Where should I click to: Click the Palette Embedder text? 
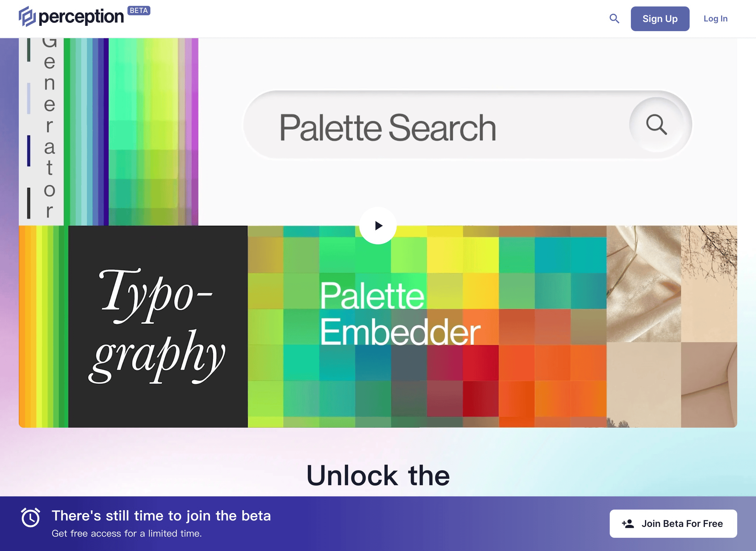click(400, 313)
